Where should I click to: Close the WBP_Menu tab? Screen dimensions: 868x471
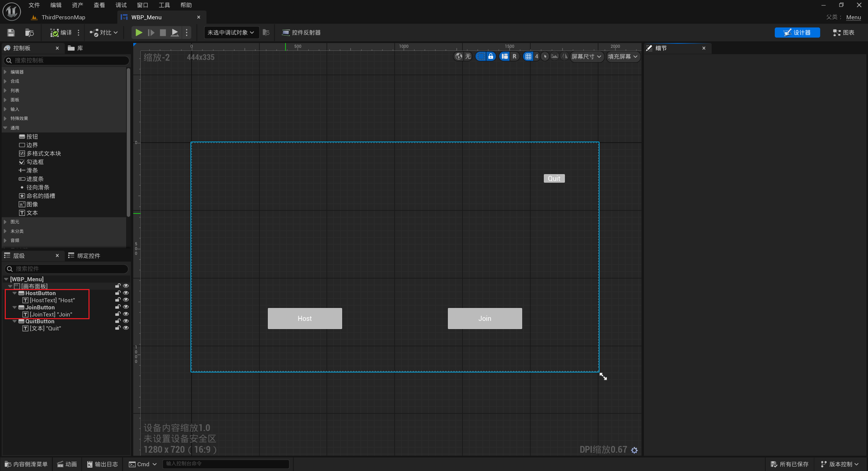[199, 17]
